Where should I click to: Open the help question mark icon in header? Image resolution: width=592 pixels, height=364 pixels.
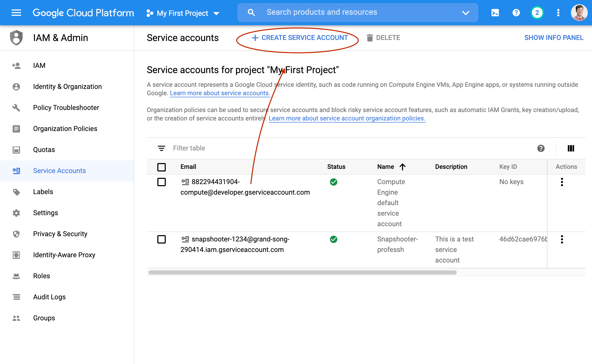(x=516, y=13)
